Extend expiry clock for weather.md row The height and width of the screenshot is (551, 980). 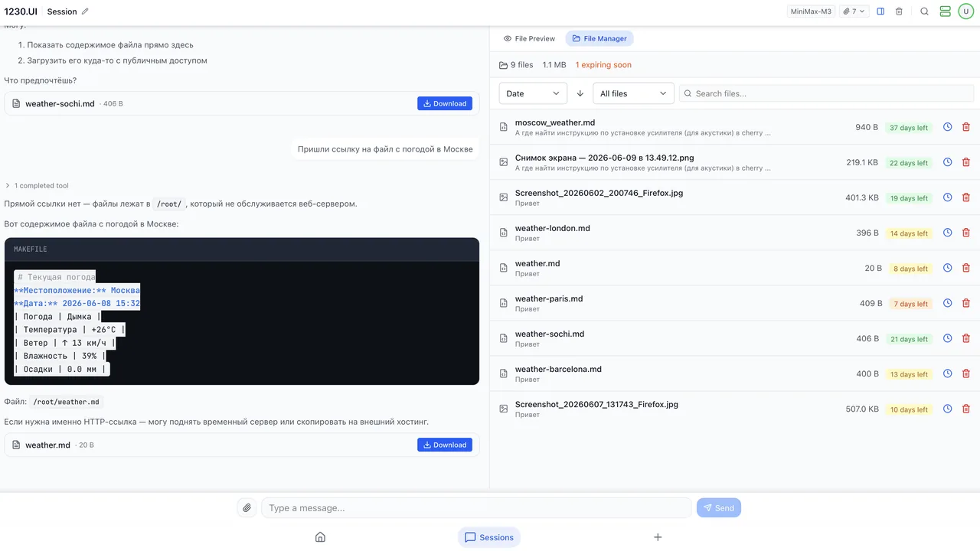[947, 268]
